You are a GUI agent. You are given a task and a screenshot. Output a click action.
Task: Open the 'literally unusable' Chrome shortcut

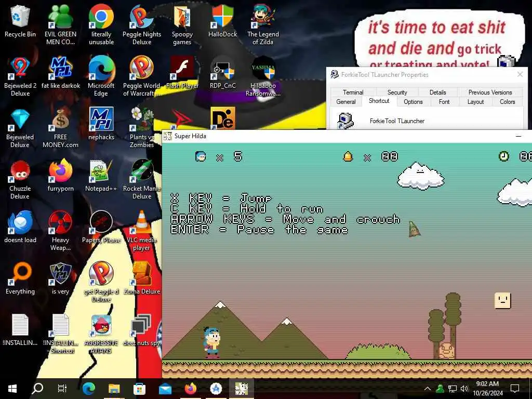(x=101, y=25)
